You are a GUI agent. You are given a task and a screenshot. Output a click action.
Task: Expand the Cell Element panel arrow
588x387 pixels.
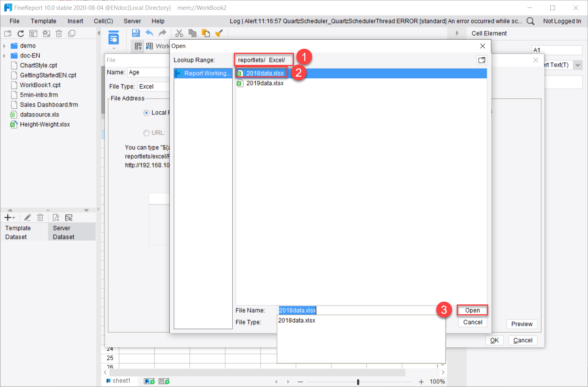point(457,33)
